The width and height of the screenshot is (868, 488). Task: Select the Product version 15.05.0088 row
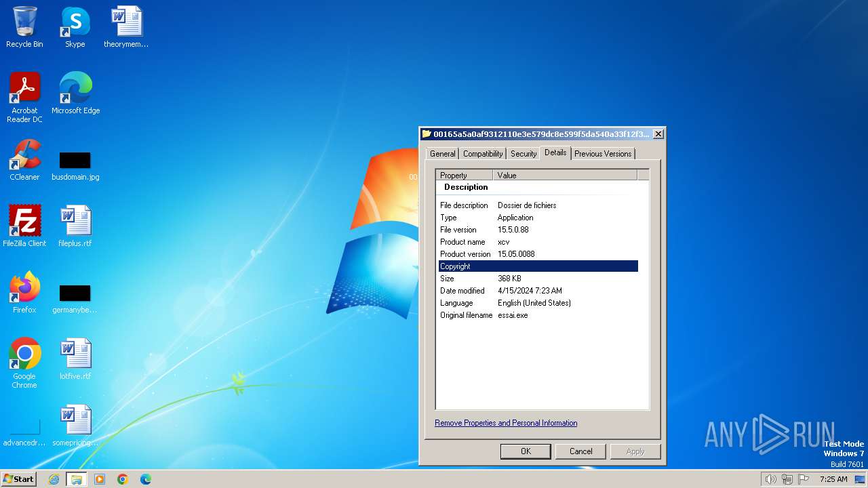point(538,254)
